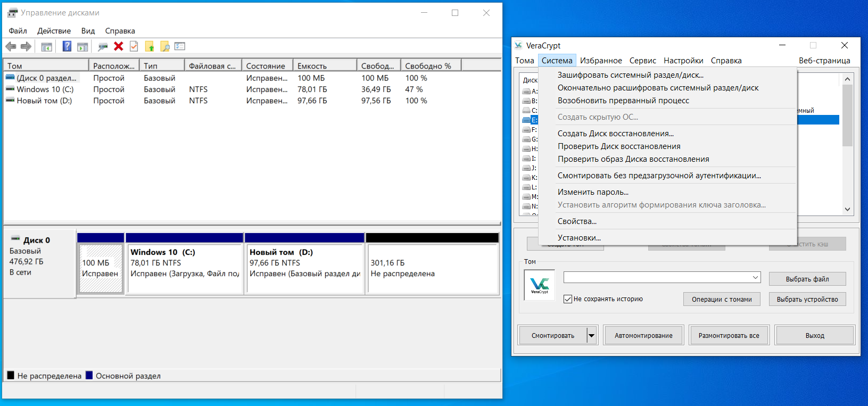This screenshot has height=406, width=868.
Task: Open the Действие menu in Disk Management
Action: [x=54, y=31]
